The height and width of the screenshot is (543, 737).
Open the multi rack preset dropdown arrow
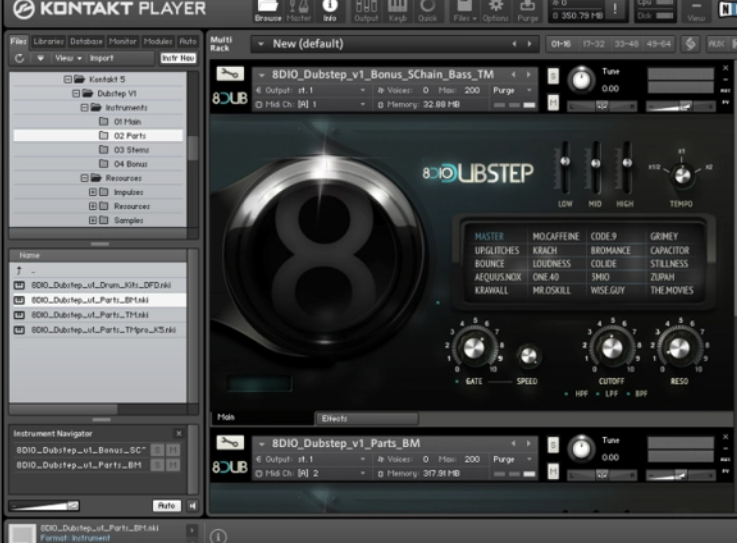[x=260, y=44]
